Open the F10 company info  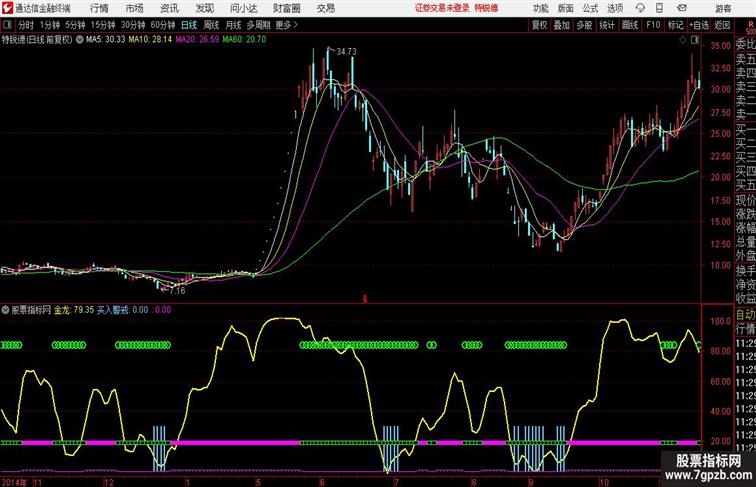pyautogui.click(x=653, y=24)
